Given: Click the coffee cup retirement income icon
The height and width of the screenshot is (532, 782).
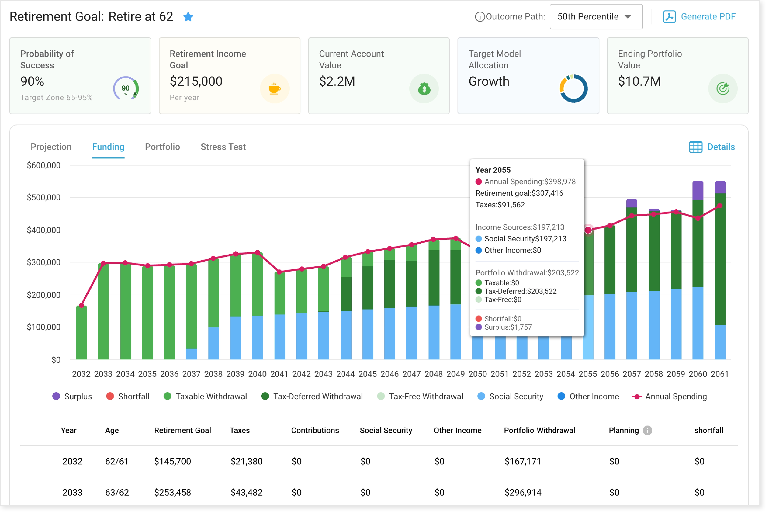Looking at the screenshot, I should tap(274, 89).
